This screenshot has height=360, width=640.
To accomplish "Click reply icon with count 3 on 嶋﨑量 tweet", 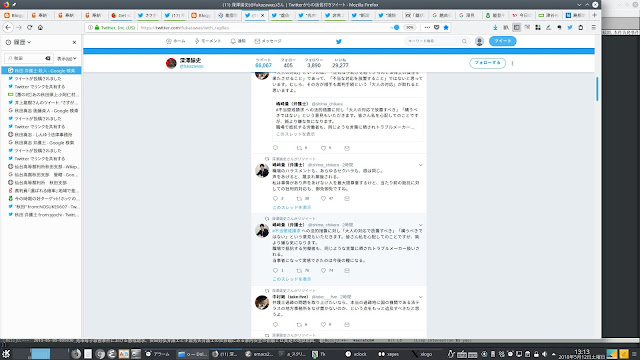I will click(275, 198).
